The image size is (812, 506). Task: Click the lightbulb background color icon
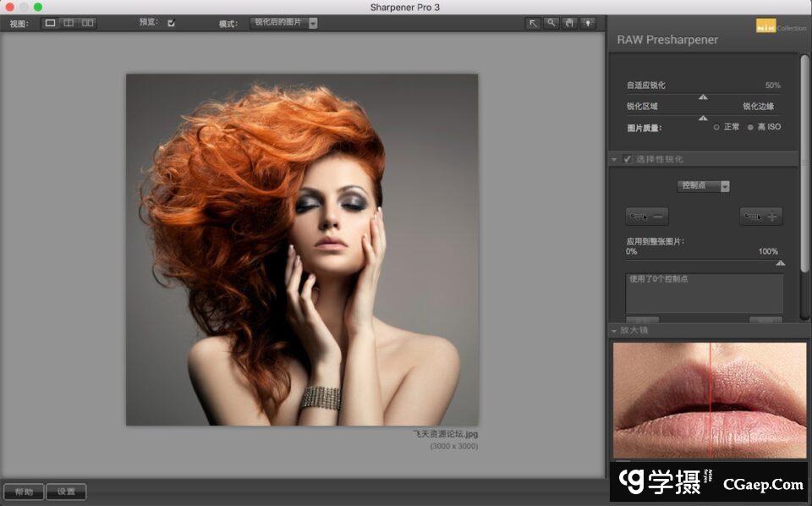[x=588, y=23]
